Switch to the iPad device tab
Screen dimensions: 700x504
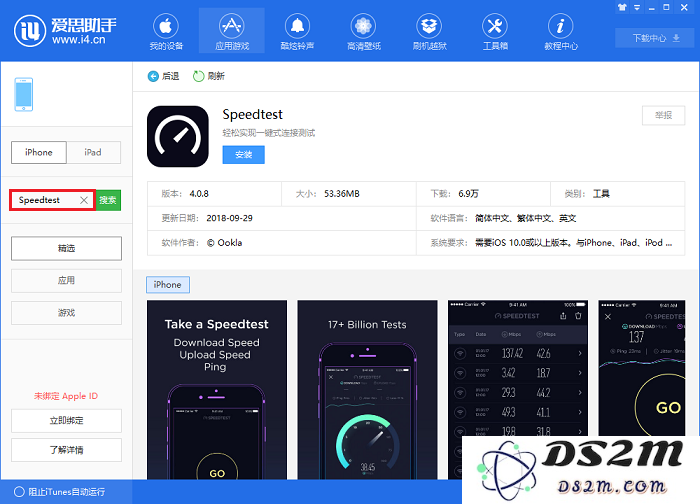pos(93,152)
